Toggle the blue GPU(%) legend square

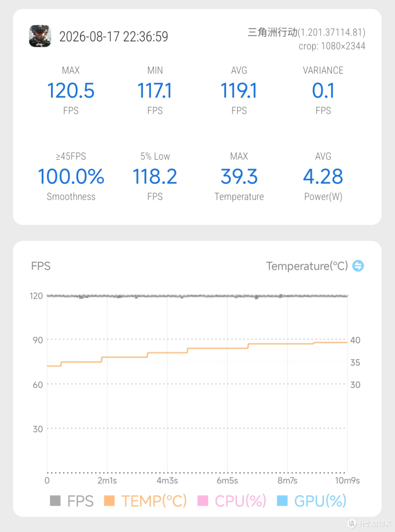[x=282, y=501]
